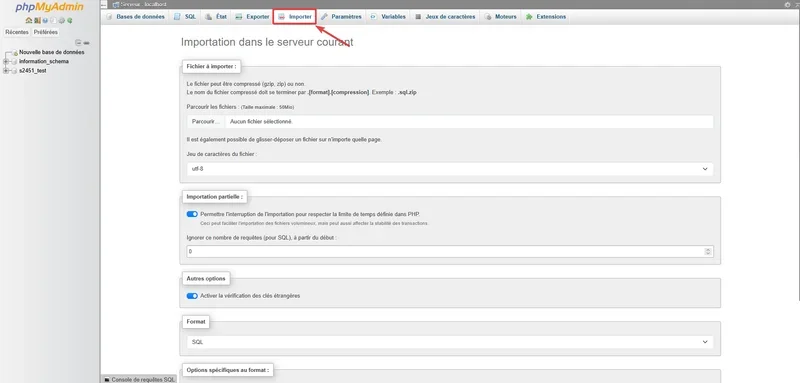The height and width of the screenshot is (383, 800).
Task: Expand the s2451_test database tree
Action: pos(6,71)
